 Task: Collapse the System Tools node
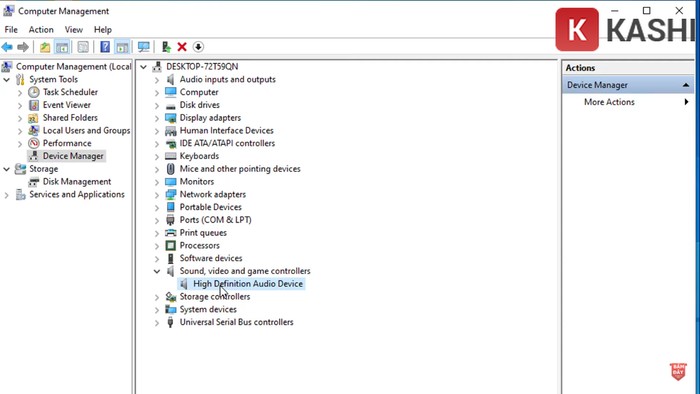click(7, 80)
